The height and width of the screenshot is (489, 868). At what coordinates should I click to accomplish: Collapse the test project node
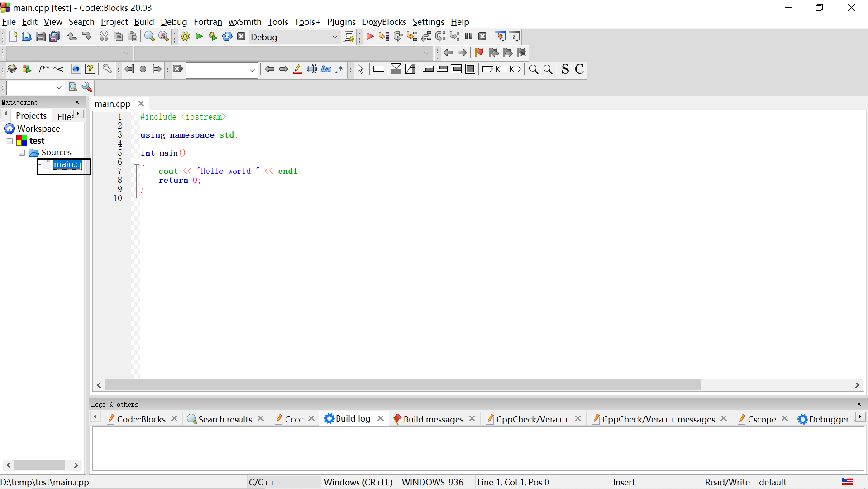10,141
